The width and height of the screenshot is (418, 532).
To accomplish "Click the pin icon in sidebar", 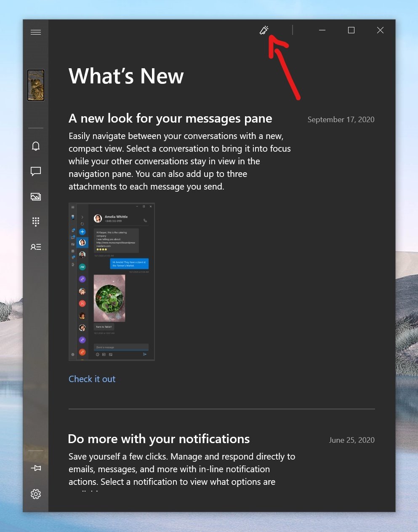I will (36, 468).
